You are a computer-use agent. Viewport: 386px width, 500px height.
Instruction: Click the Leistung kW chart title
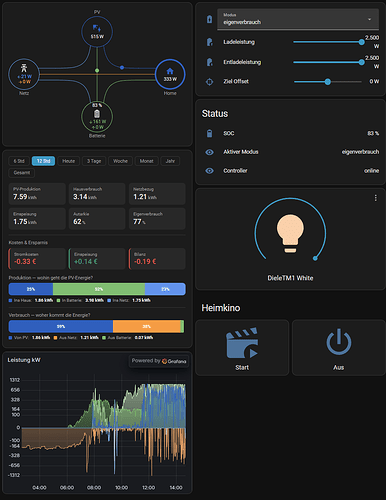(24, 360)
